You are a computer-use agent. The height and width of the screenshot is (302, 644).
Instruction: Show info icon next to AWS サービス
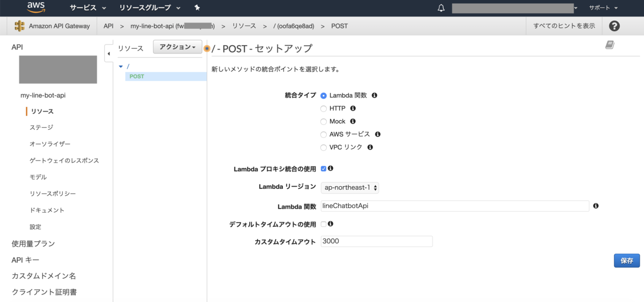[x=378, y=134]
